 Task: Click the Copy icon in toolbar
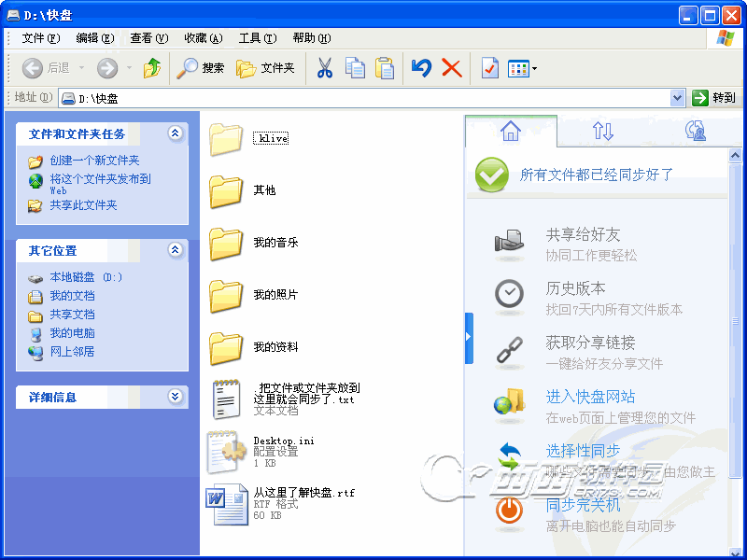pos(355,68)
